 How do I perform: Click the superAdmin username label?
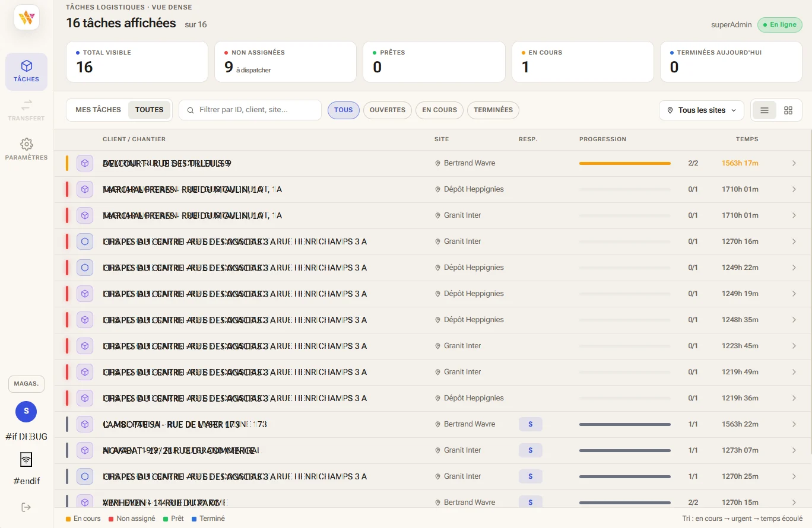pos(731,25)
